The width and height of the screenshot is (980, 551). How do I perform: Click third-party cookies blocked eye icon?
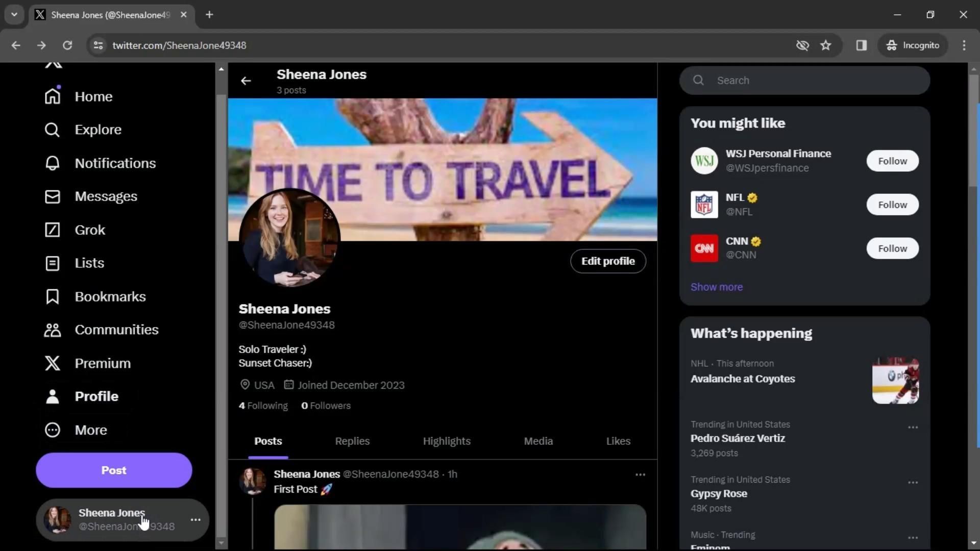click(x=802, y=45)
